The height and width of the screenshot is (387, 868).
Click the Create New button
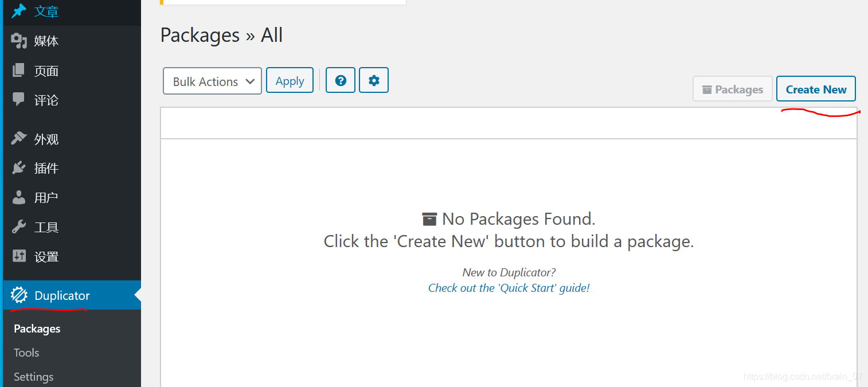[816, 89]
